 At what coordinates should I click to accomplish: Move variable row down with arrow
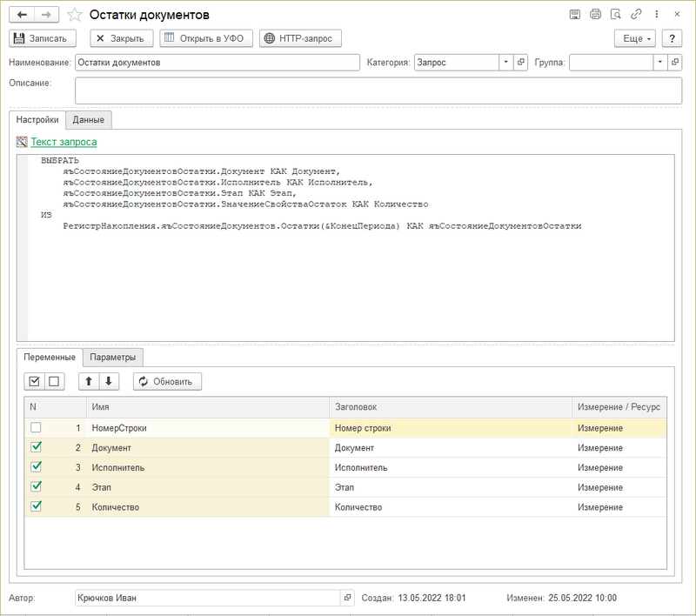108,381
